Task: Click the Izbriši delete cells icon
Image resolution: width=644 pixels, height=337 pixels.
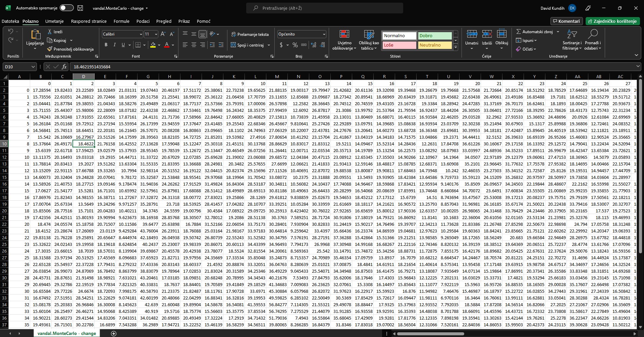Action: coord(487,34)
